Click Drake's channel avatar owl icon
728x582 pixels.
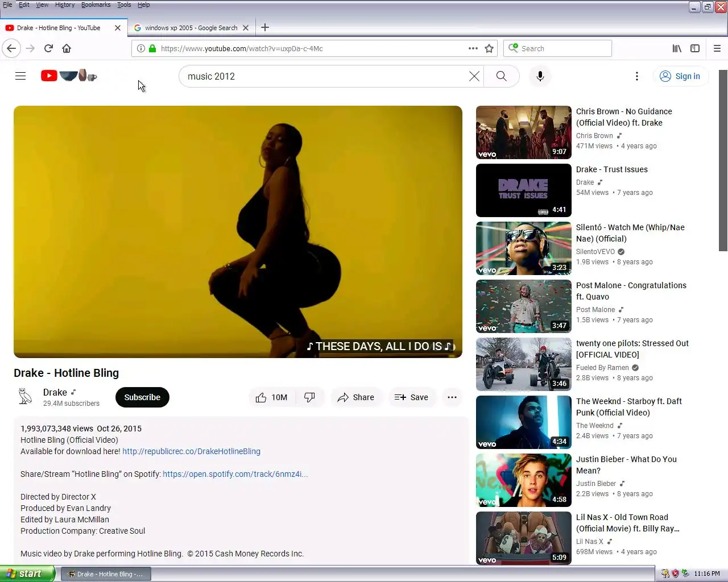[x=25, y=396]
